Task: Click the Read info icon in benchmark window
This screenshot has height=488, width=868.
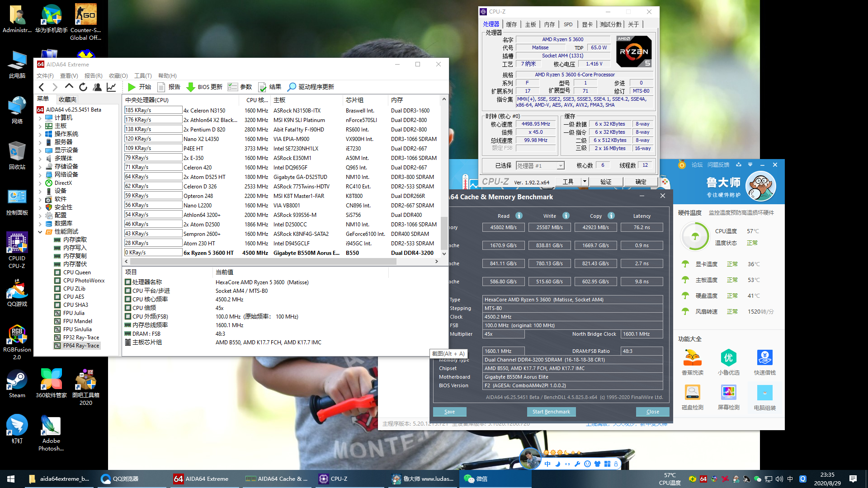Action: [519, 216]
